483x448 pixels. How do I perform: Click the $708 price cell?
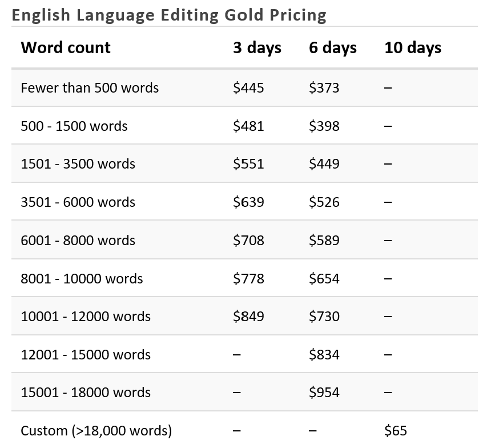tap(248, 241)
